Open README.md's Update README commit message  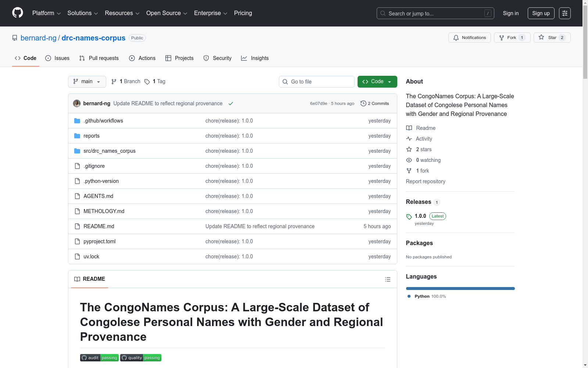point(260,226)
